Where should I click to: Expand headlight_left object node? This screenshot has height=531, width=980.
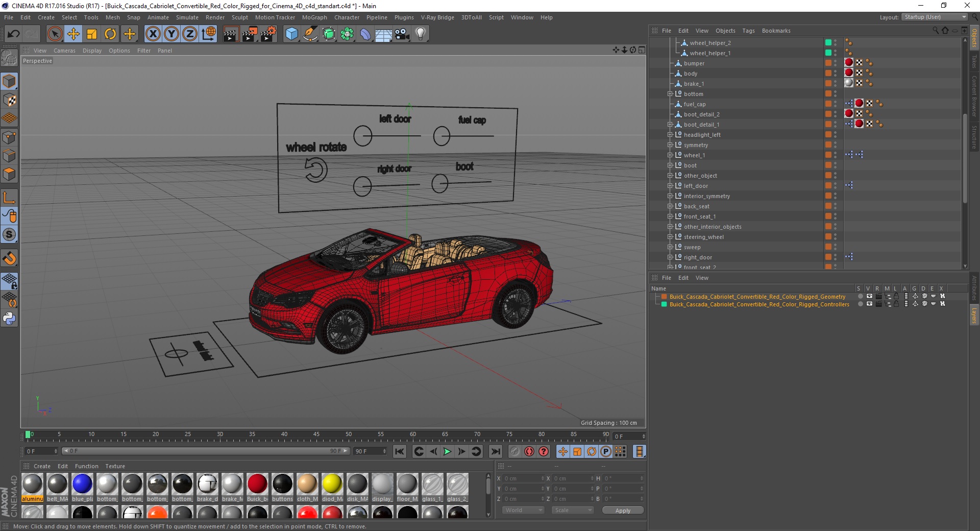point(670,135)
